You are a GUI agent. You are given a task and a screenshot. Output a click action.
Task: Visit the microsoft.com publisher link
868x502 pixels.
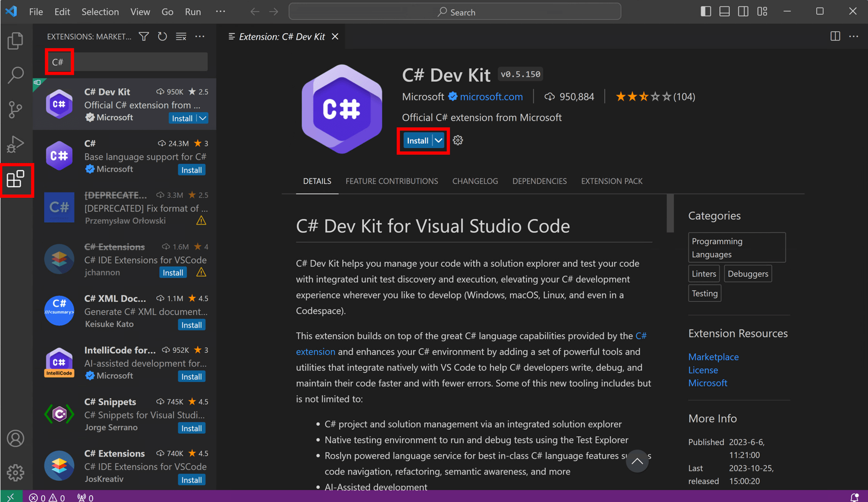click(491, 96)
